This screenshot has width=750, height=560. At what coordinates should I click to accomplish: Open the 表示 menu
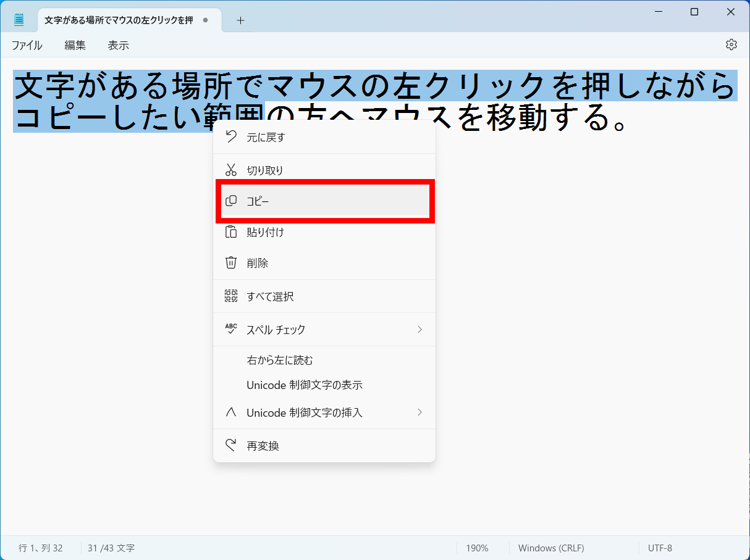tap(117, 44)
